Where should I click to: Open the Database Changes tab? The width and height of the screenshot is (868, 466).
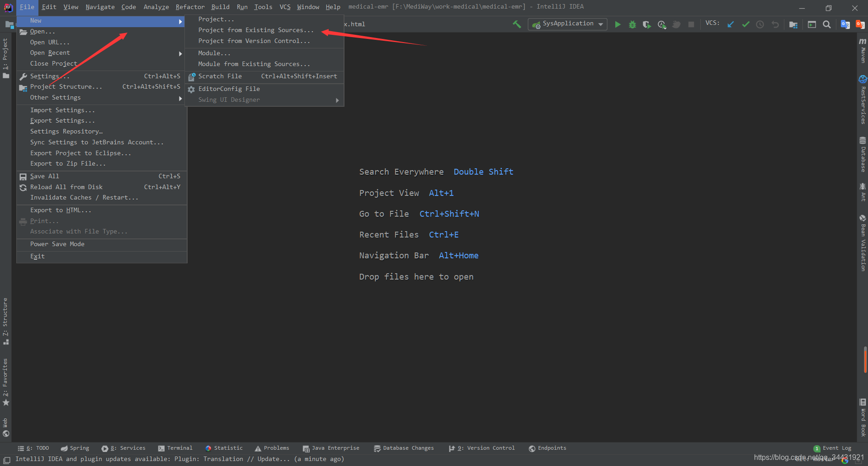(404, 448)
